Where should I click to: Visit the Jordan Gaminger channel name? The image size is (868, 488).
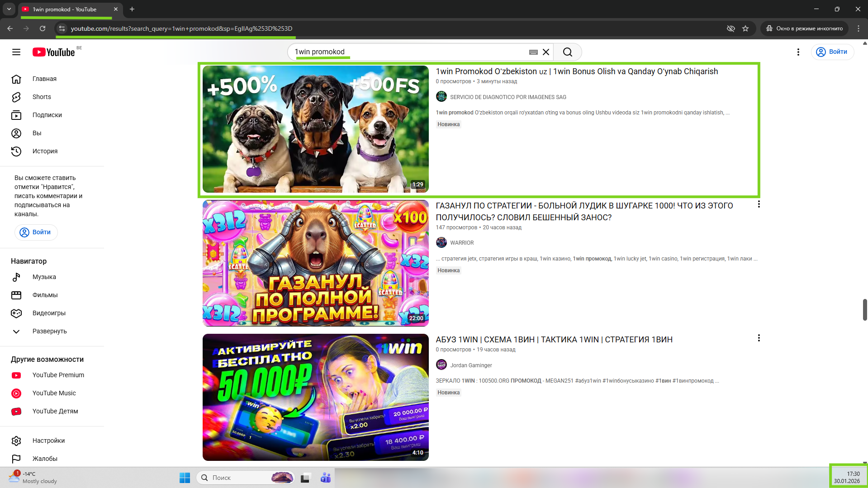tap(471, 365)
